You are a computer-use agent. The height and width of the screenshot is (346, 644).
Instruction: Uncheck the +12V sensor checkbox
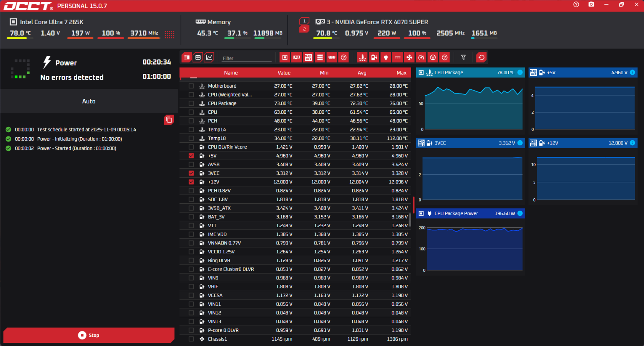(x=191, y=182)
